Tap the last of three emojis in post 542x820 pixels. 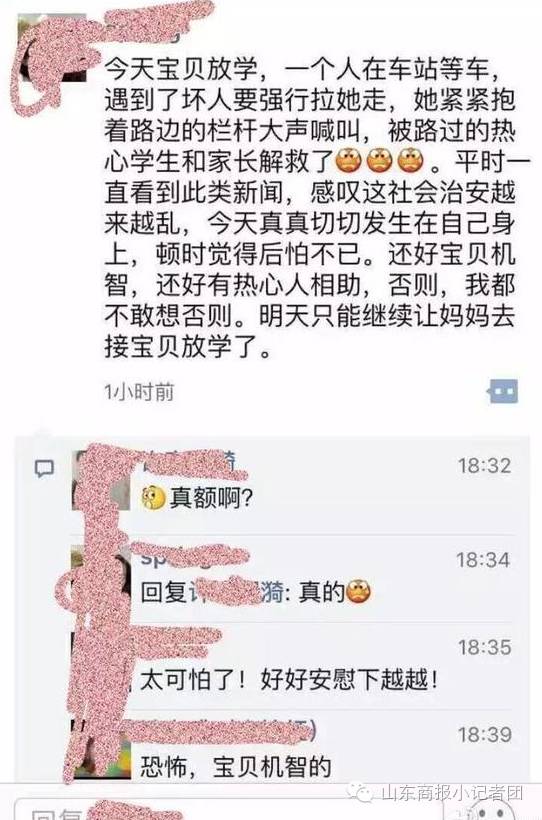411,162
